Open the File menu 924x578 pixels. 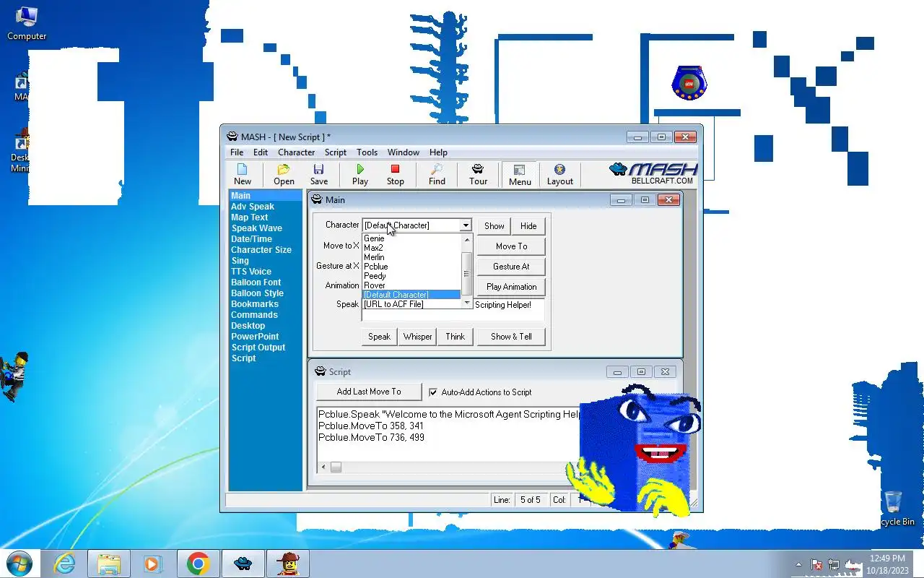237,152
